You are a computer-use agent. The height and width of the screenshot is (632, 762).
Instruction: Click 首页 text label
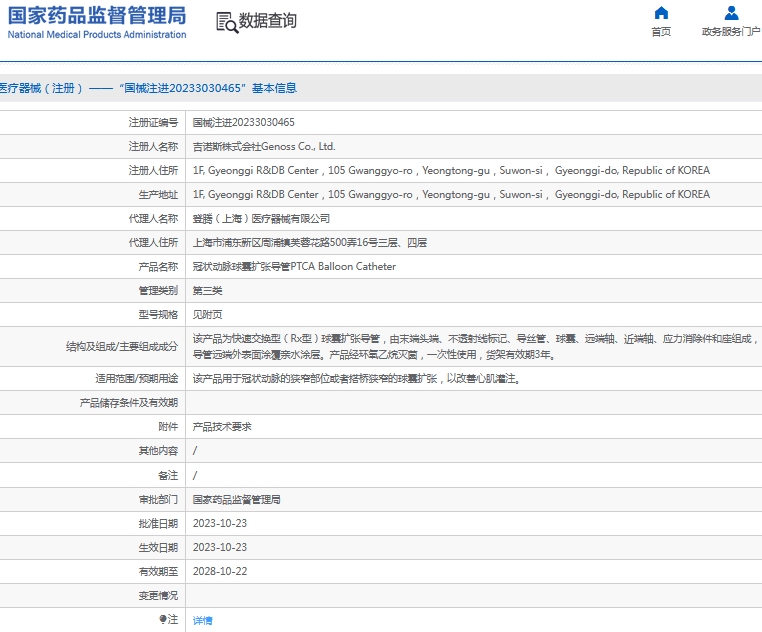pos(661,32)
